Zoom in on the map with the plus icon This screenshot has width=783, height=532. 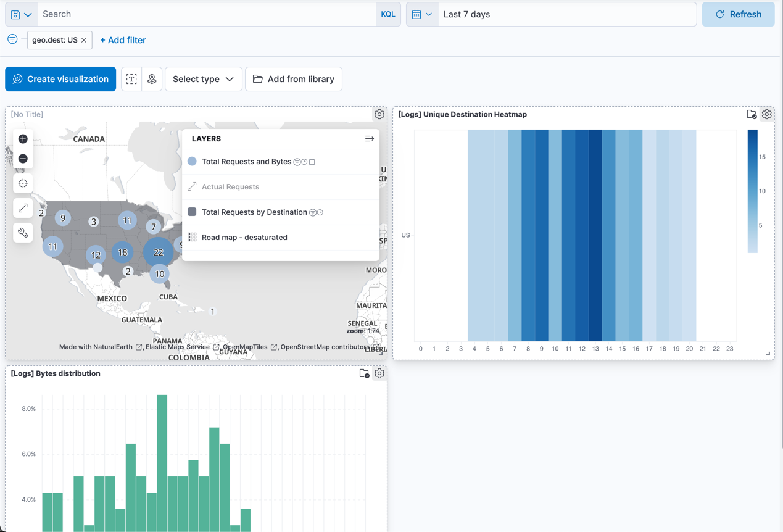click(23, 139)
